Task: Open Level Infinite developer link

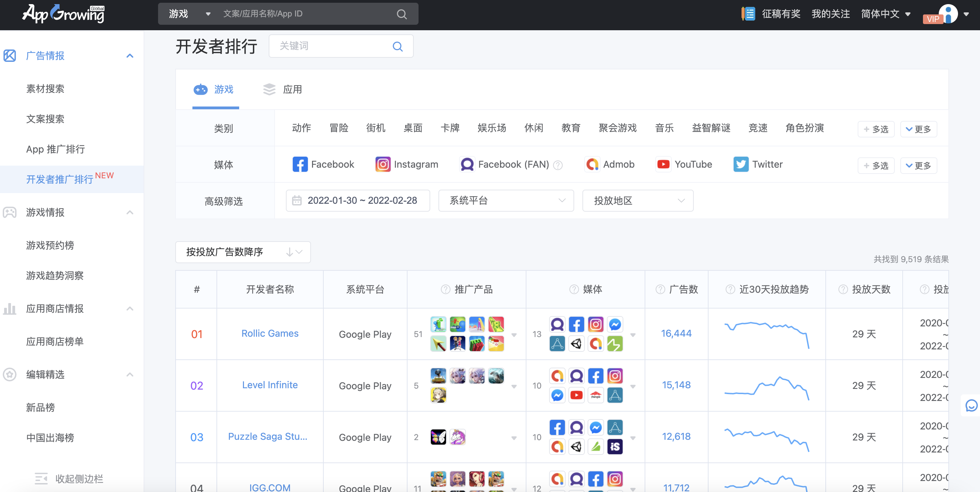Action: coord(270,385)
